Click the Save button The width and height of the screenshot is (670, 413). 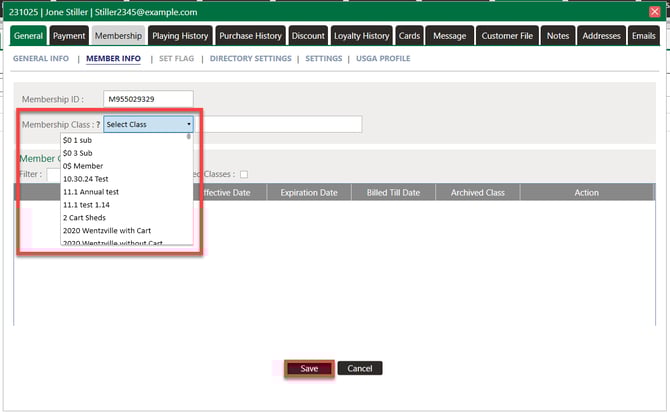pos(309,368)
